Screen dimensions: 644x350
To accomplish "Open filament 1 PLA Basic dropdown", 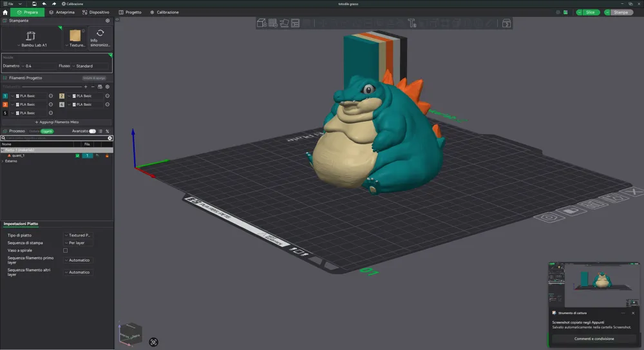I will click(28, 96).
